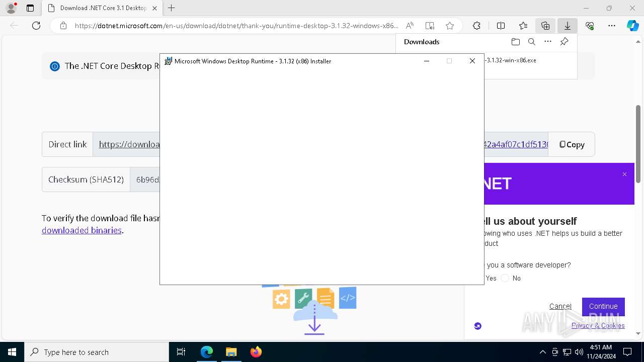Click the installer title bar icon
The image size is (644, 362).
(168, 61)
